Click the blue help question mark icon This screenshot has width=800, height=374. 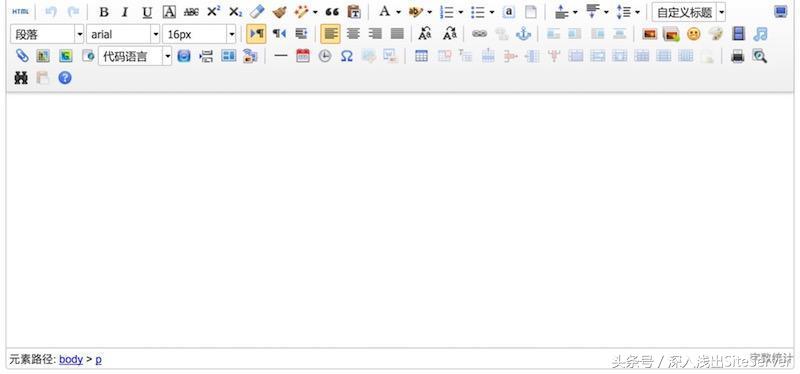[x=65, y=78]
